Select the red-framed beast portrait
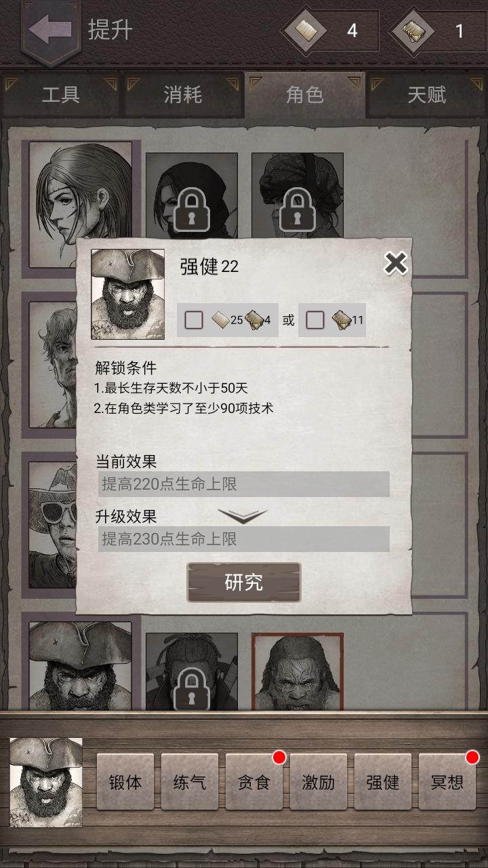488x868 pixels. (x=298, y=672)
